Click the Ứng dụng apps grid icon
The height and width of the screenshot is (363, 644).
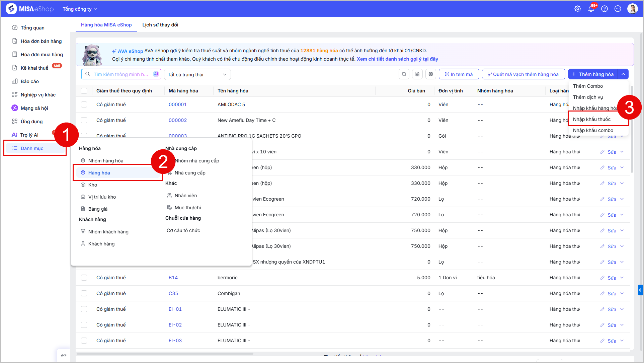coord(15,122)
